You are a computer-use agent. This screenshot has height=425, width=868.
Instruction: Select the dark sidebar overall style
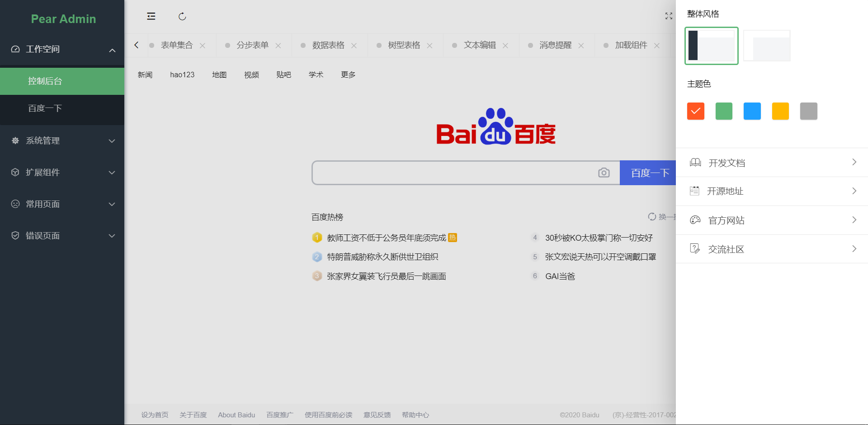coord(712,46)
